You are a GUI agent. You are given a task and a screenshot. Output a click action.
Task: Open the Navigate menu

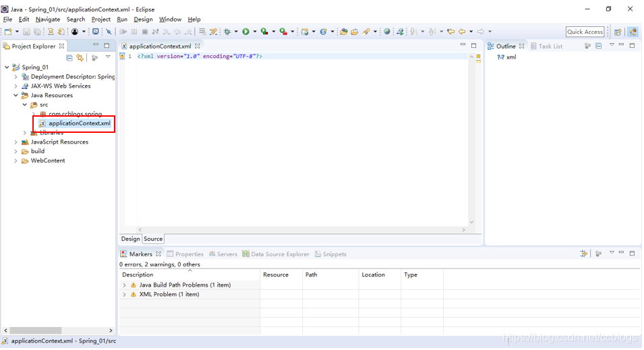(48, 20)
